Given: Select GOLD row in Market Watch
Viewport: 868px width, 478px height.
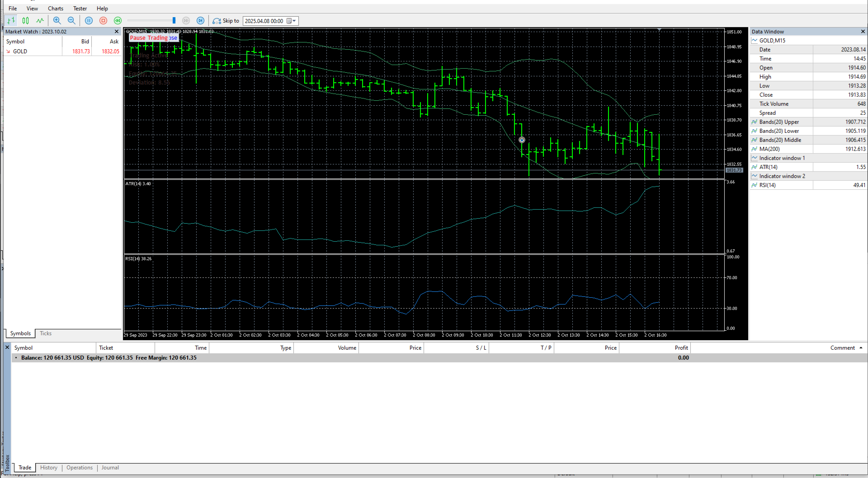Looking at the screenshot, I should coord(62,52).
